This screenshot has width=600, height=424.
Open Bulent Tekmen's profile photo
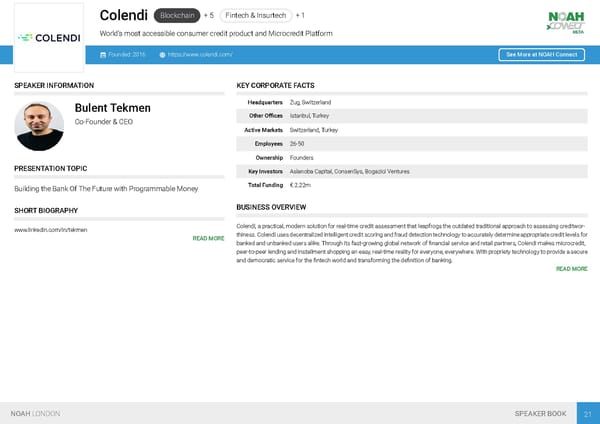pos(40,125)
